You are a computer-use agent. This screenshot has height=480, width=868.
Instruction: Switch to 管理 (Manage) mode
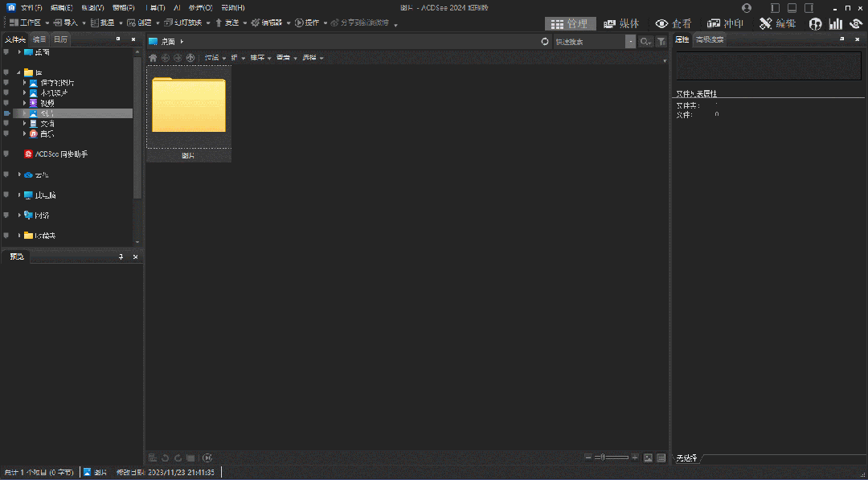(x=570, y=24)
